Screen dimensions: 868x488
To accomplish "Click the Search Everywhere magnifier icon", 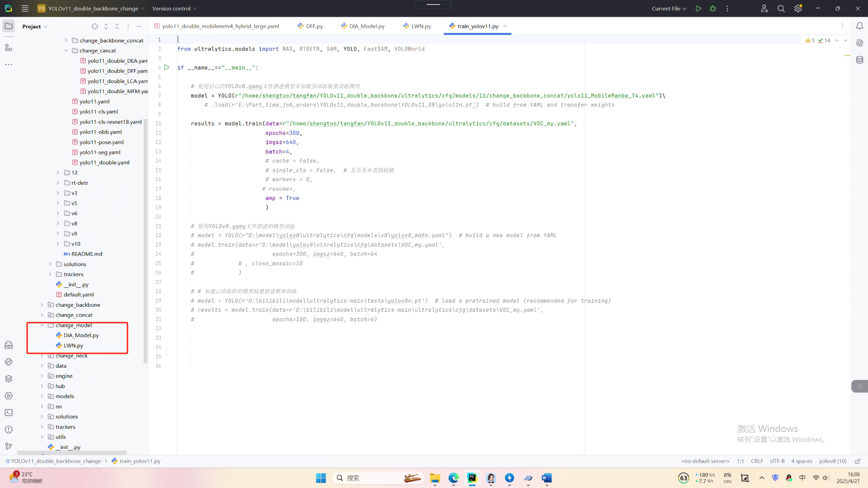I will pyautogui.click(x=781, y=9).
